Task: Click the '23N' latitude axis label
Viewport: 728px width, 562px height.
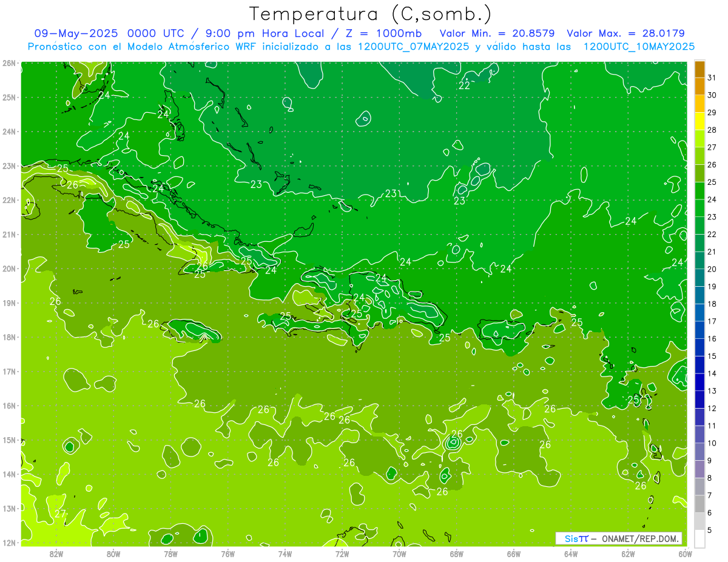Action: (9, 166)
